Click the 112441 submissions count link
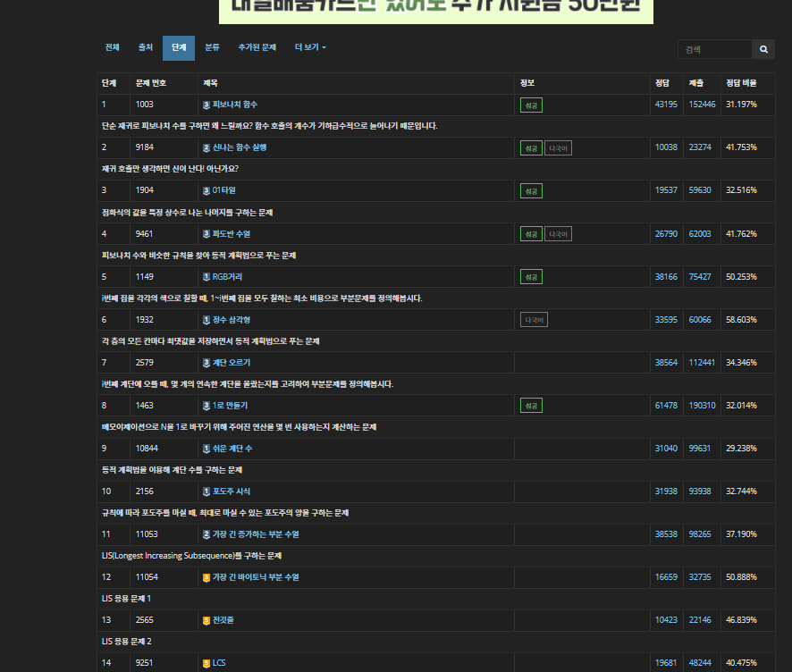The width and height of the screenshot is (792, 672). [x=702, y=363]
